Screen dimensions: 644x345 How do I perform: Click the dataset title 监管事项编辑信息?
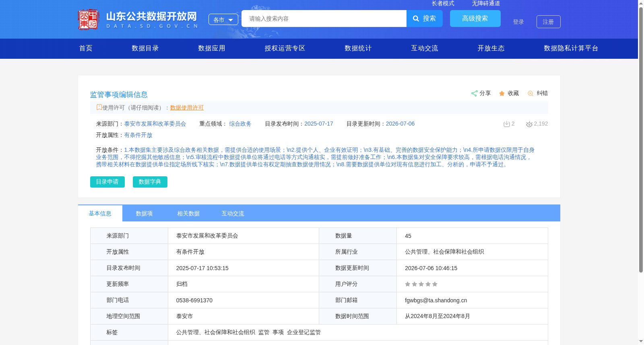pyautogui.click(x=119, y=95)
